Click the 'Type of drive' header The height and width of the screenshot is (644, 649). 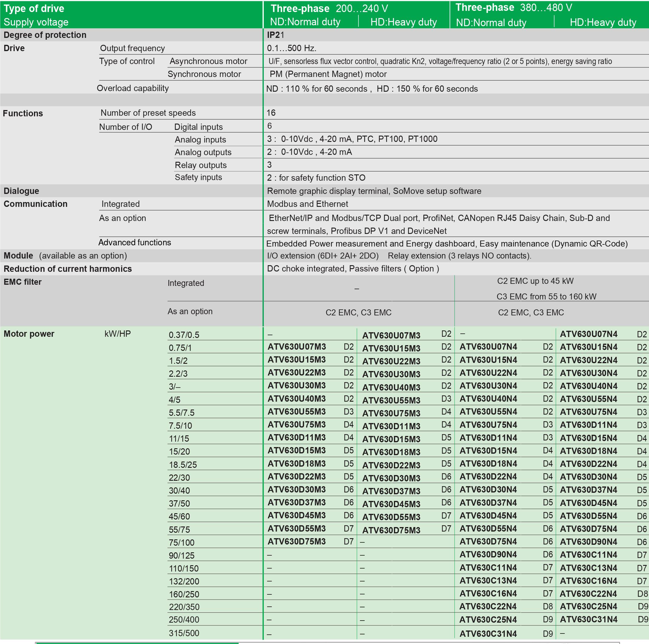click(x=34, y=8)
